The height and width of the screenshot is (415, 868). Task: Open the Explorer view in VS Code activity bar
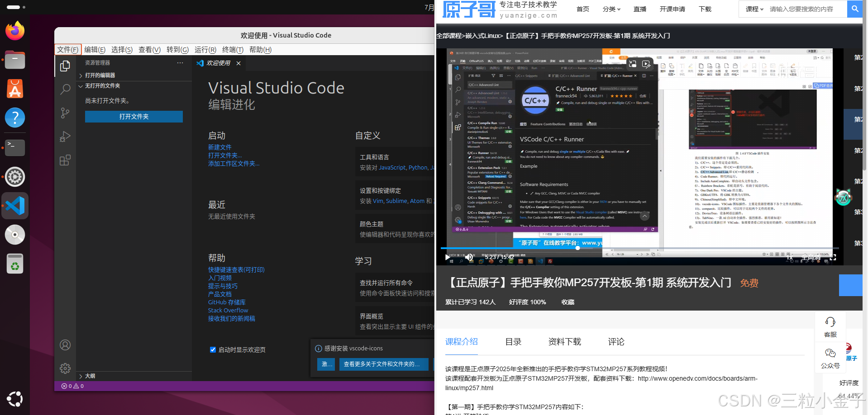pyautogui.click(x=65, y=66)
